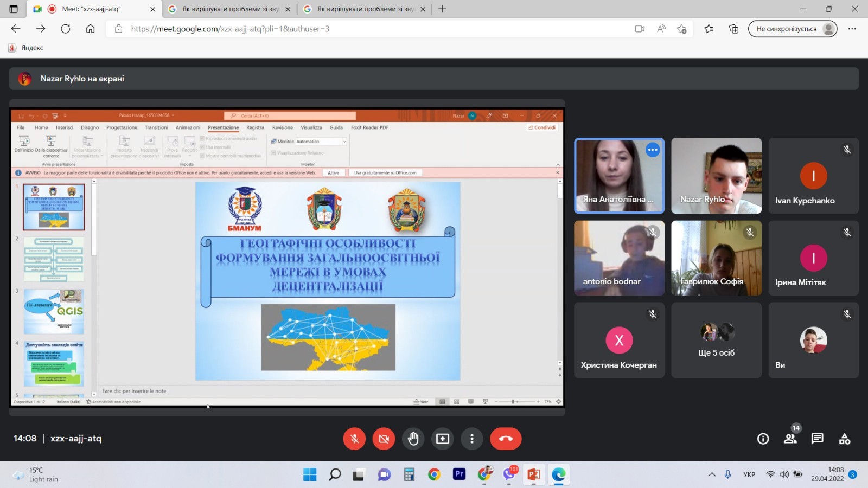Open PowerPoint from the taskbar
The height and width of the screenshot is (488, 868).
(533, 475)
